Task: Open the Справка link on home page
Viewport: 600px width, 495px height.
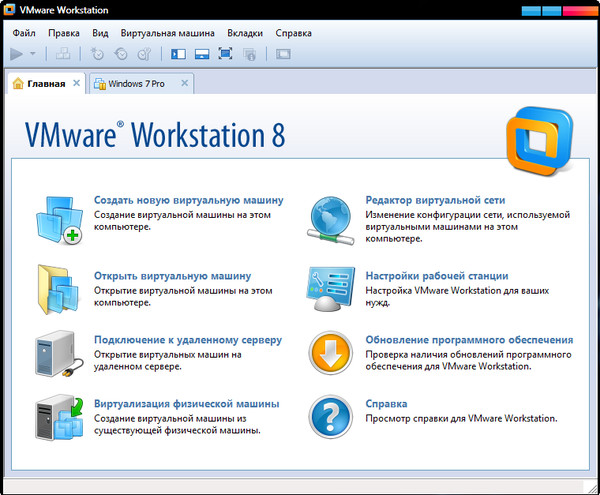Action: [x=386, y=404]
